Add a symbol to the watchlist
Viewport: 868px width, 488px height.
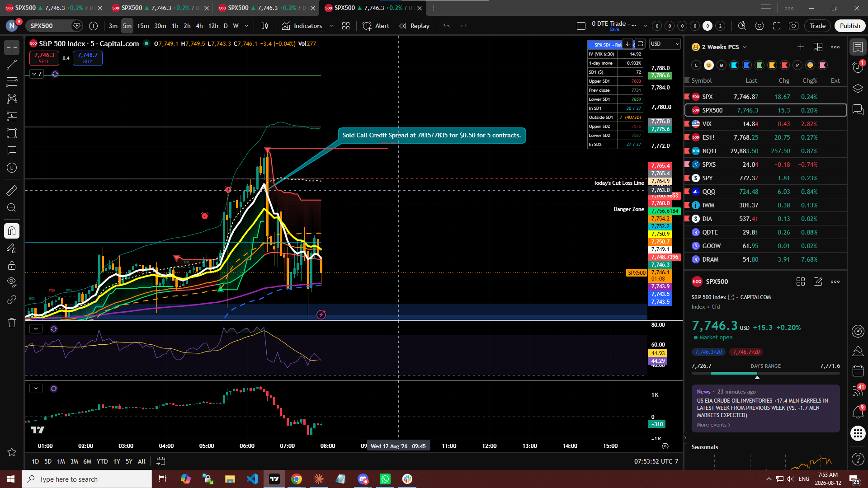click(801, 47)
